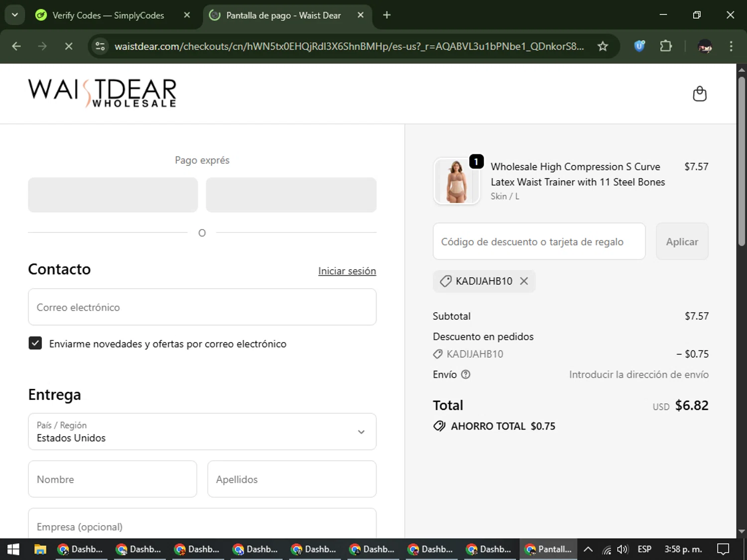This screenshot has width=747, height=560.
Task: Uncheck Enviarme novedades y ofertas checkbox
Action: tap(35, 343)
